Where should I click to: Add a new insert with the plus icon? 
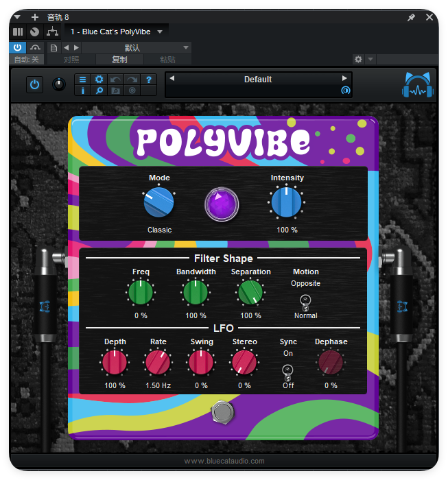pyautogui.click(x=35, y=17)
